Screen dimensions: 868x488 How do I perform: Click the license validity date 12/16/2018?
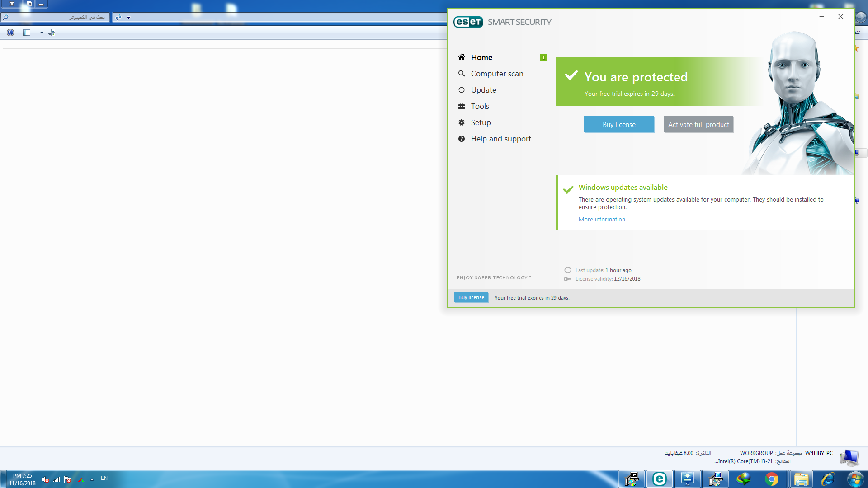tap(627, 279)
